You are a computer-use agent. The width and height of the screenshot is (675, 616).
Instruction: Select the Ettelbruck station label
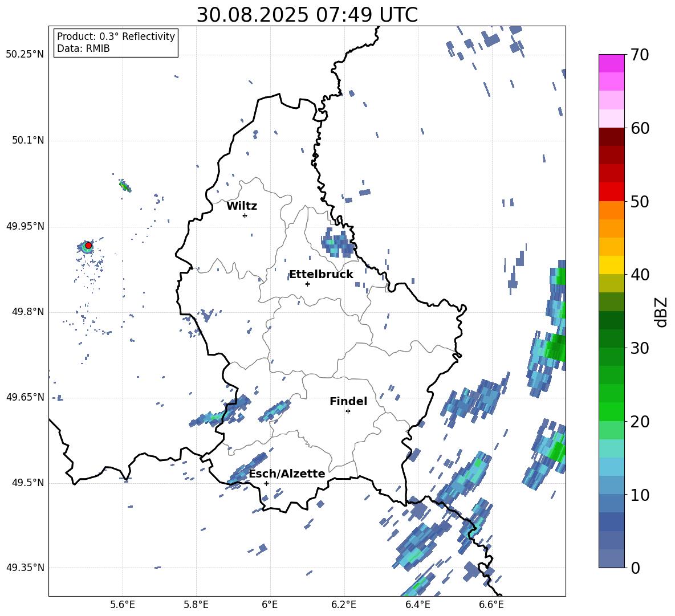(321, 275)
